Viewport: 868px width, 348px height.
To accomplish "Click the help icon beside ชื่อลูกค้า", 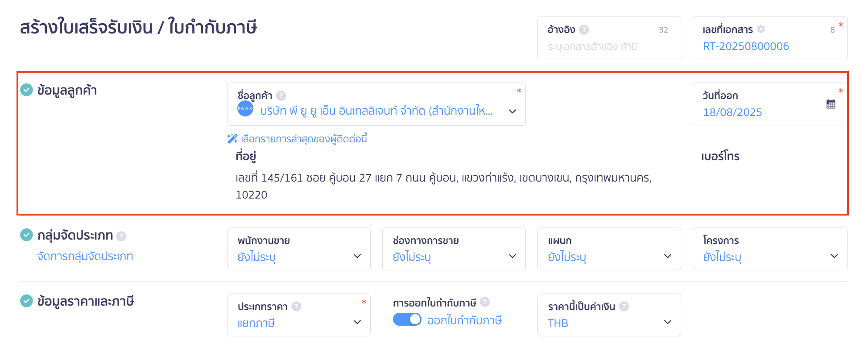I will (280, 95).
